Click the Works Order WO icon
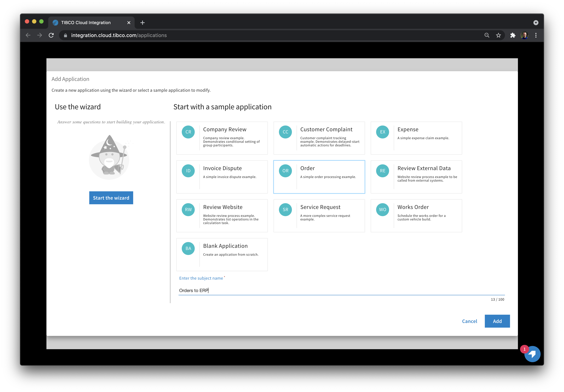The height and width of the screenshot is (392, 564). point(382,209)
